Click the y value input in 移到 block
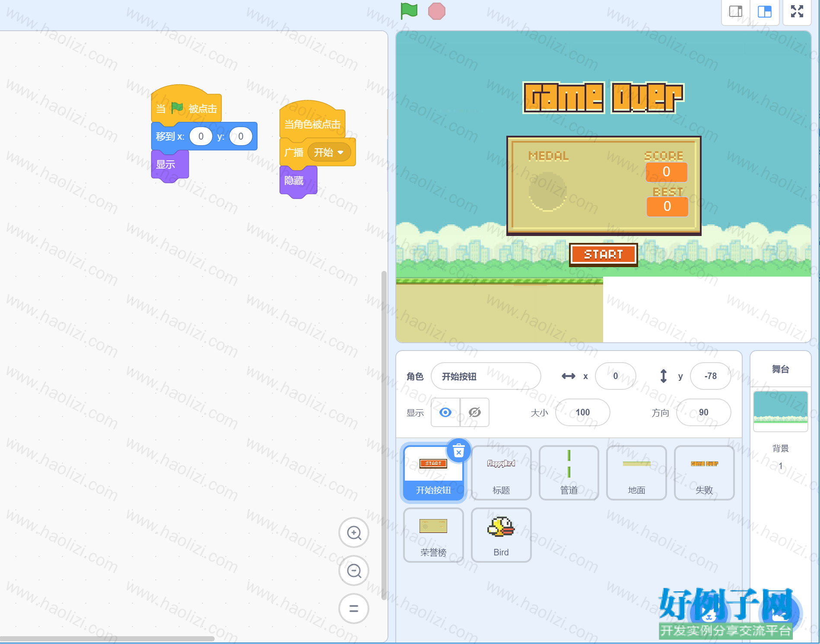 point(241,137)
